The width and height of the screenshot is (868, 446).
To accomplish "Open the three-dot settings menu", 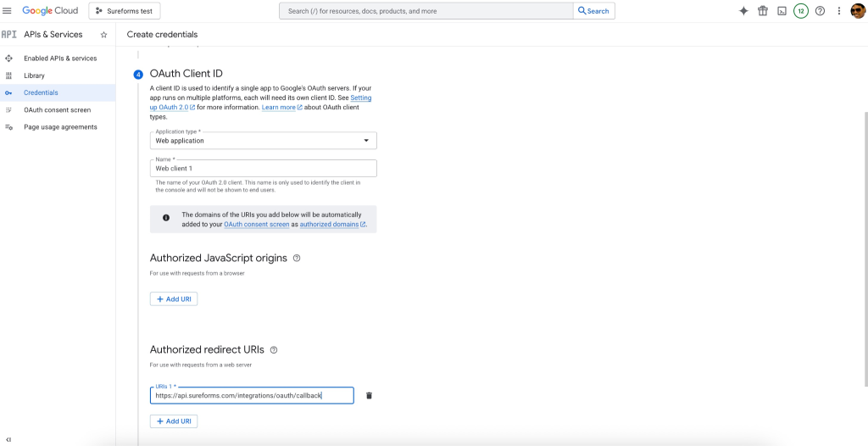I will pos(839,11).
